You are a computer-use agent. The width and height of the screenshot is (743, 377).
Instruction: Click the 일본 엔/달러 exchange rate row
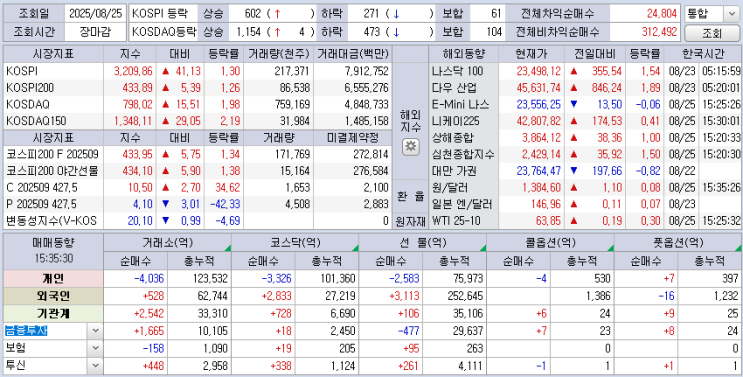585,204
